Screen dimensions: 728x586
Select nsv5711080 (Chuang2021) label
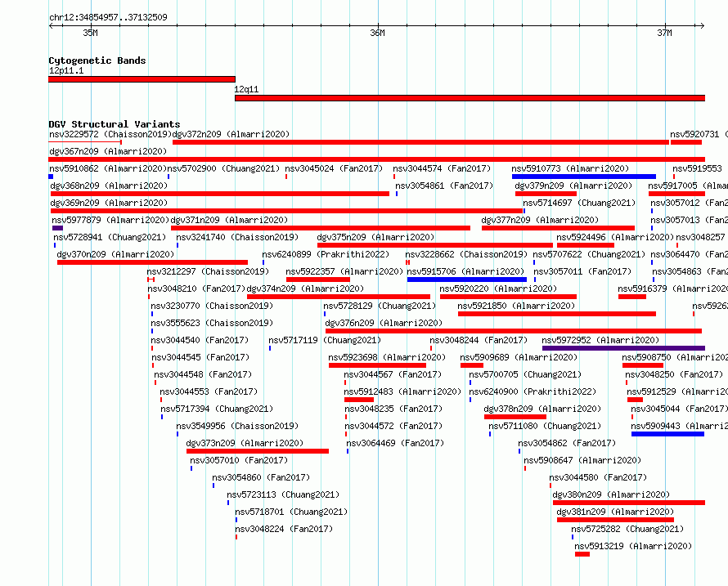click(545, 426)
